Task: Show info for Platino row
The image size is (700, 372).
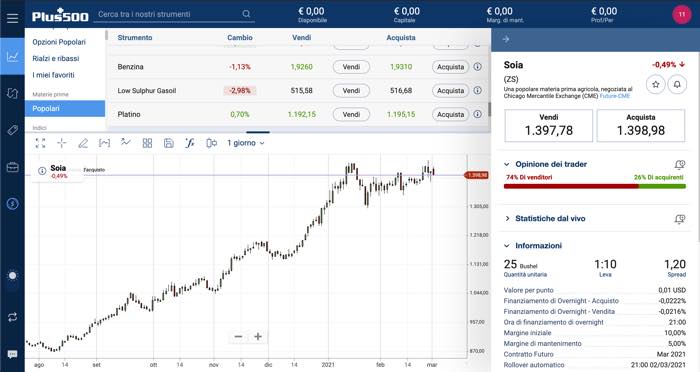Action: click(477, 114)
